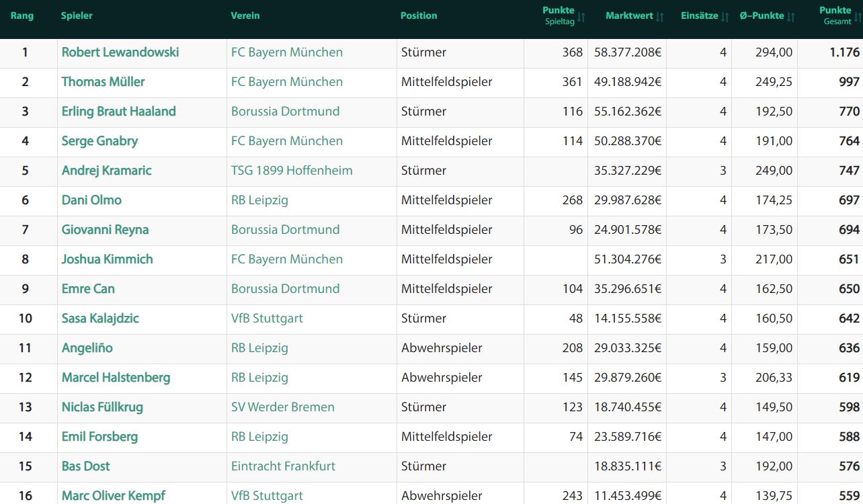Click the Spieler column header
863x504 pixels.
77,15
